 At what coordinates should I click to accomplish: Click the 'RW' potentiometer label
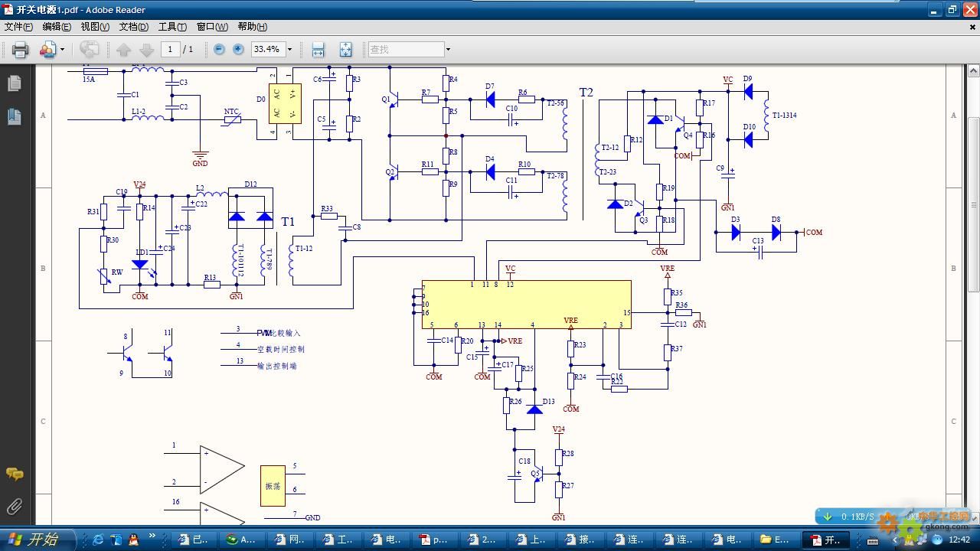point(117,272)
